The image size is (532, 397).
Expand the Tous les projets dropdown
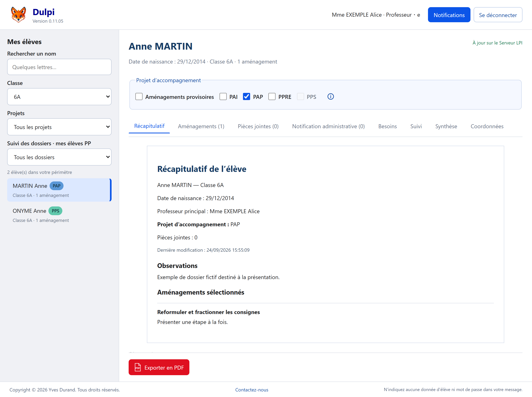tap(59, 127)
